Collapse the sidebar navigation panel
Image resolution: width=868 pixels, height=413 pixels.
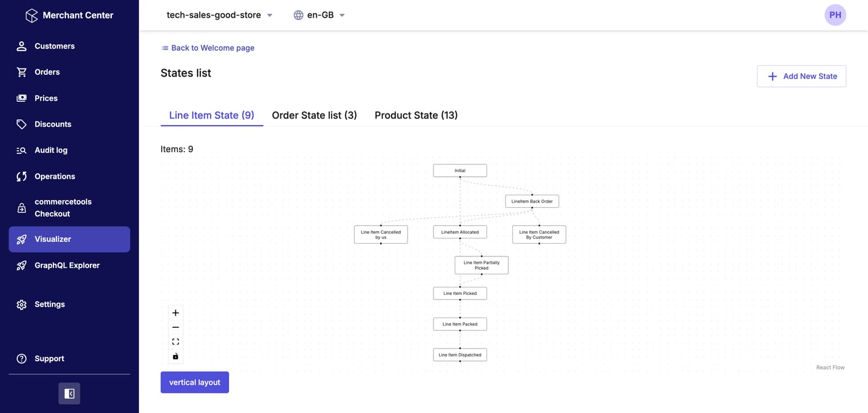[69, 393]
